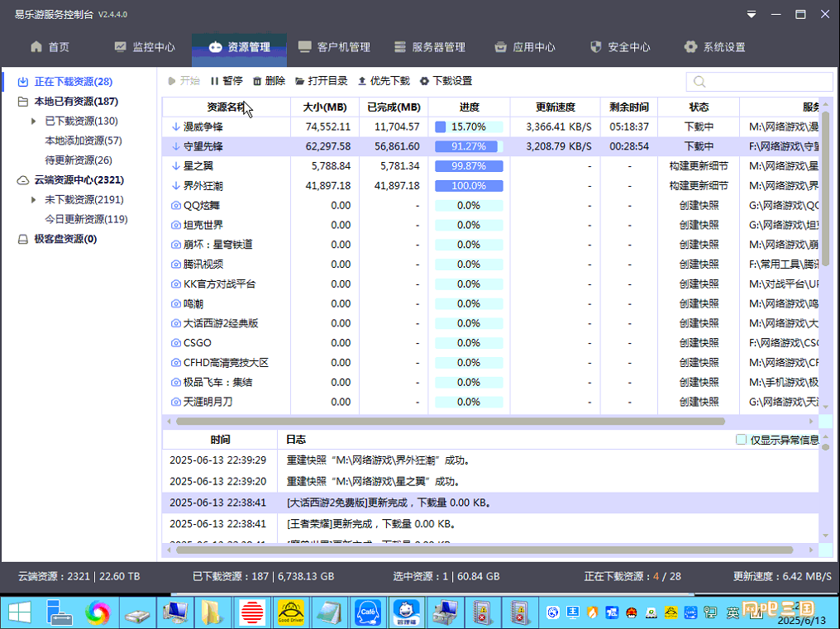
Task: Open 安全中心 tab
Action: tap(620, 47)
